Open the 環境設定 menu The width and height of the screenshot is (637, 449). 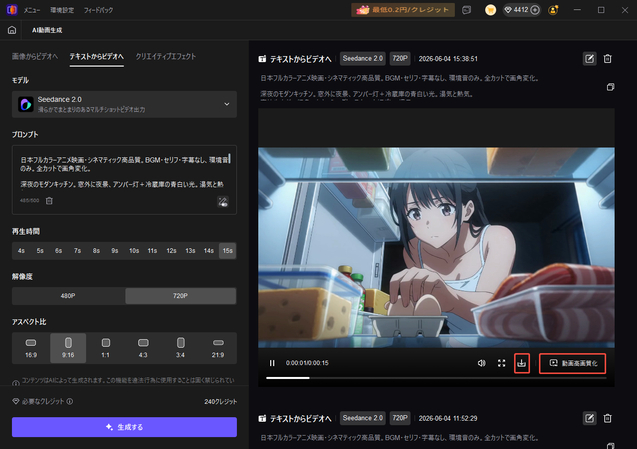pyautogui.click(x=62, y=10)
